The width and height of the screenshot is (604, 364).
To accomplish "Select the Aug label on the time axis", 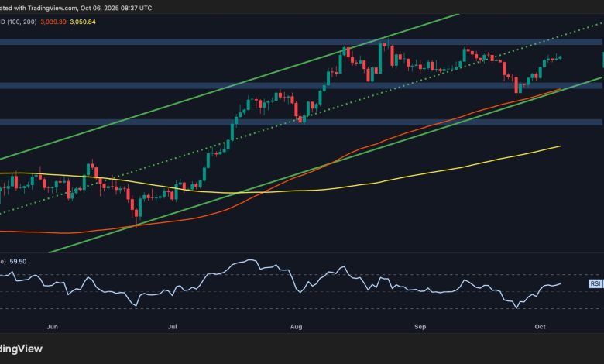I will pyautogui.click(x=297, y=328).
